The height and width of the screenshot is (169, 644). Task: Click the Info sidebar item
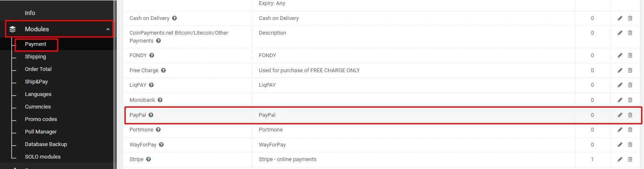30,13
